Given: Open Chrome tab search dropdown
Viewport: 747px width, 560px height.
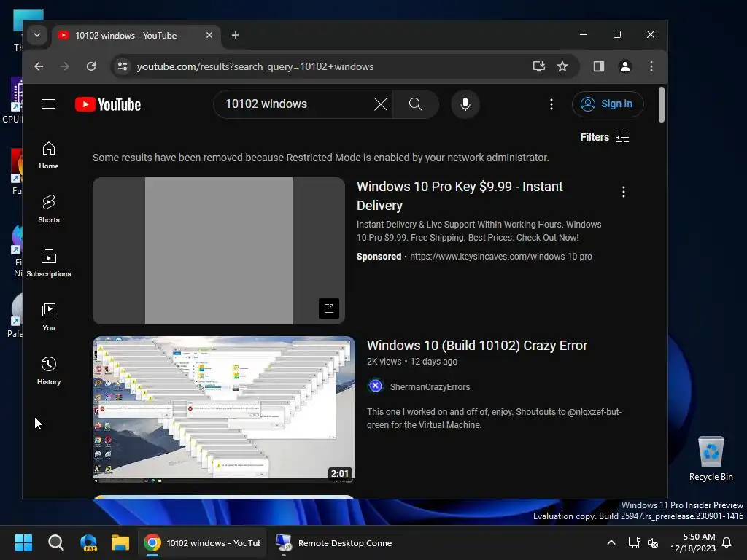Looking at the screenshot, I should click(x=36, y=35).
